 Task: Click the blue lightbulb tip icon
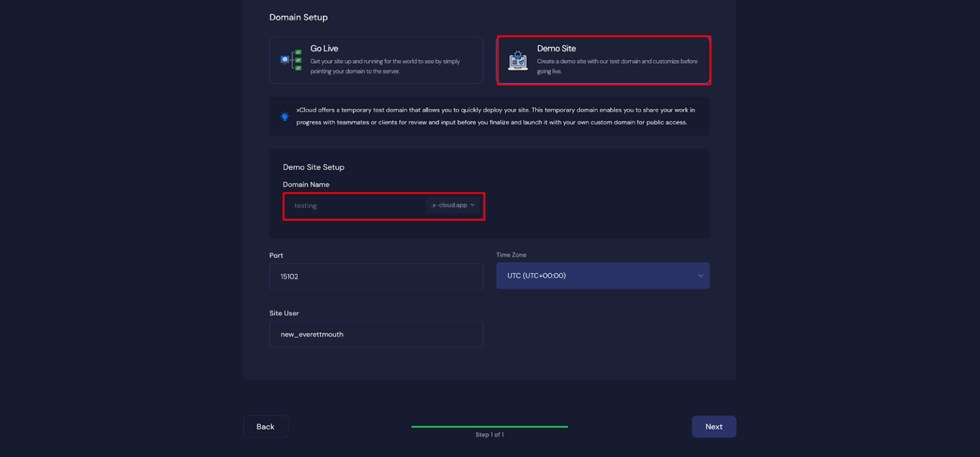[x=285, y=116]
